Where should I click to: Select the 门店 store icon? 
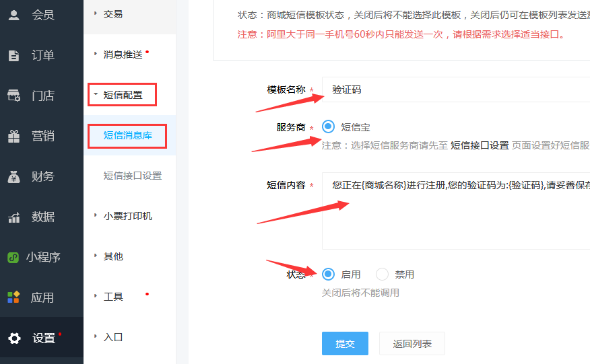pos(13,96)
